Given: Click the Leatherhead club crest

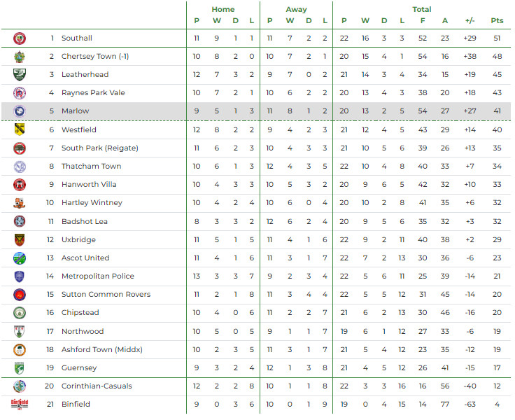Looking at the screenshot, I should [20, 74].
